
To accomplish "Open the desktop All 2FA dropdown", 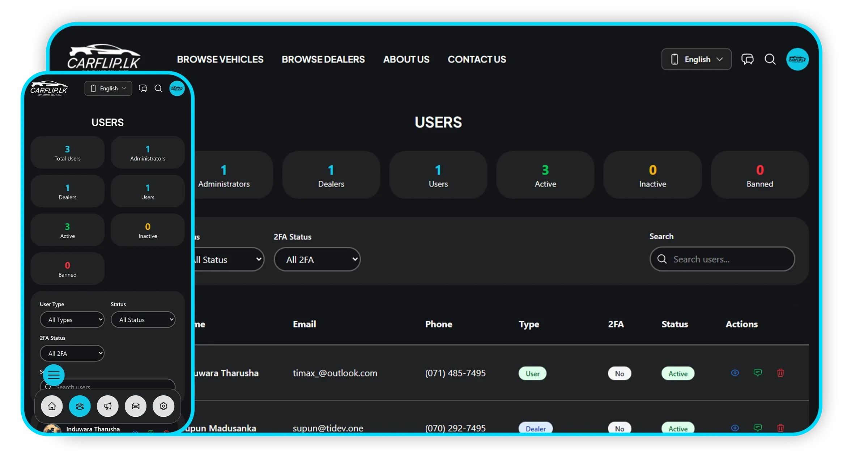I will click(317, 259).
